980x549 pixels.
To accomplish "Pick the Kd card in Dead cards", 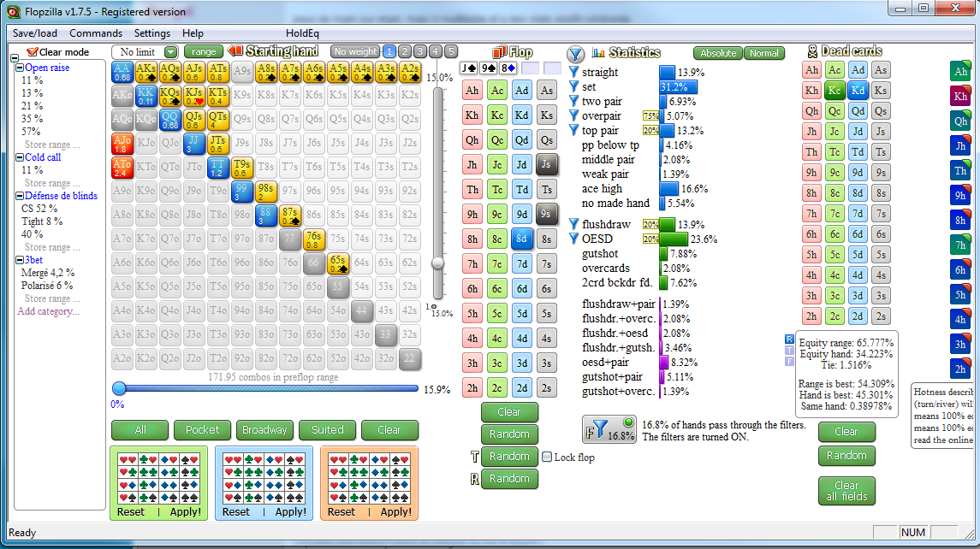I will (x=858, y=90).
